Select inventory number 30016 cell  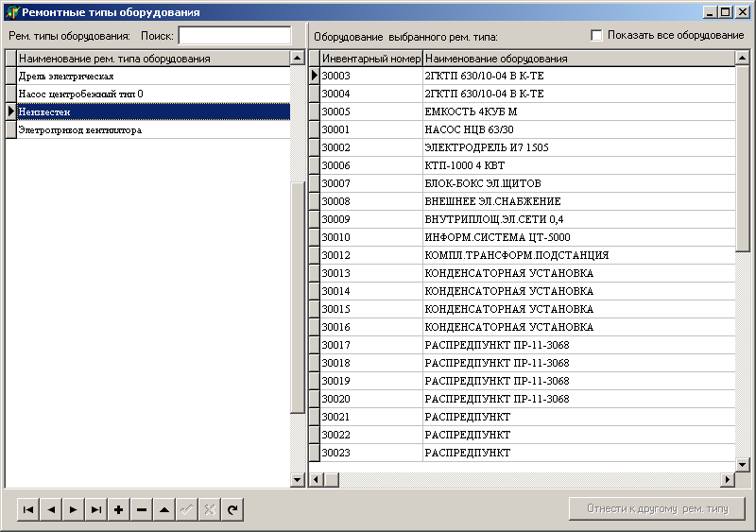tap(371, 327)
